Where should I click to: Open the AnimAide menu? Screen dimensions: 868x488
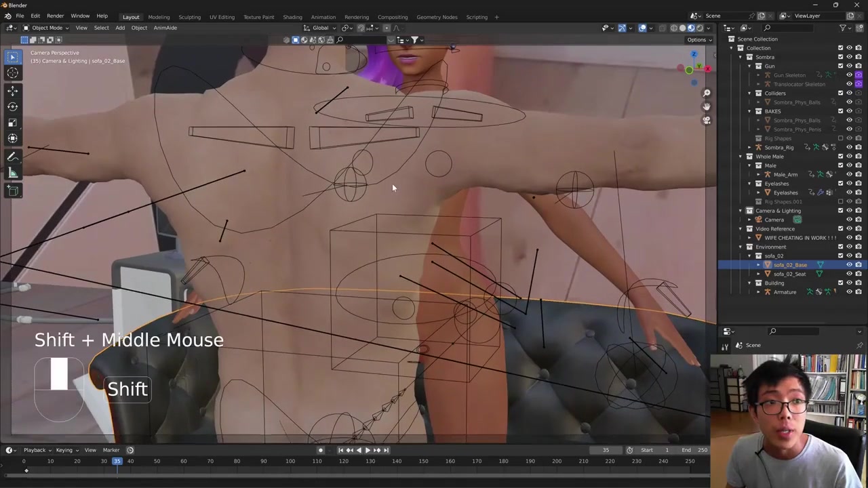point(165,28)
